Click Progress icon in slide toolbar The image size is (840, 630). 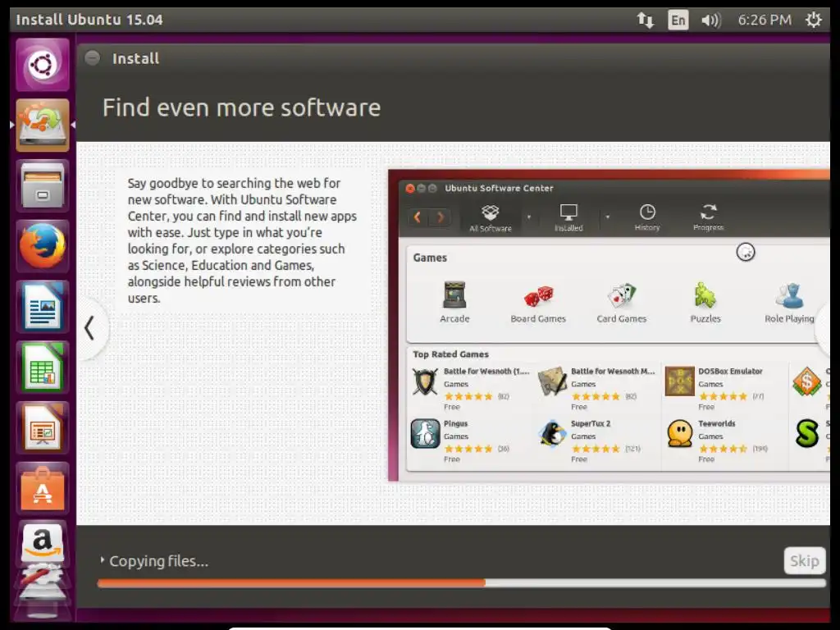pos(708,218)
